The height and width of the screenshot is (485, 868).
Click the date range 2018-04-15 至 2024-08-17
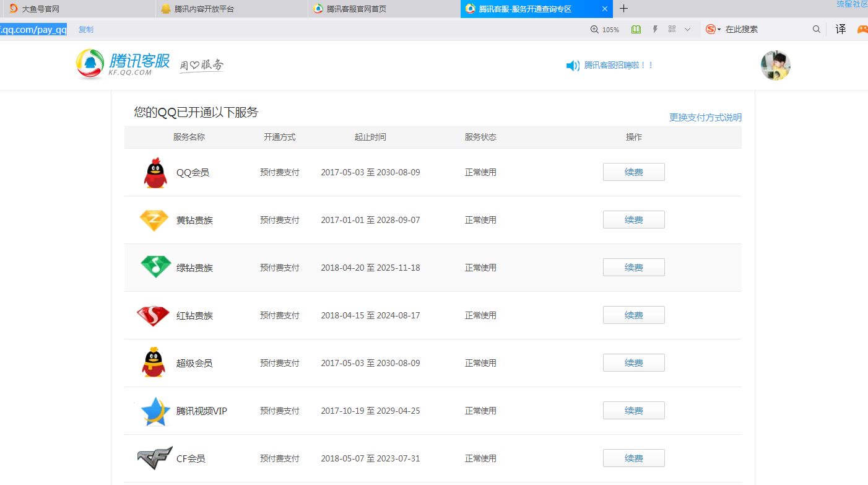[370, 315]
